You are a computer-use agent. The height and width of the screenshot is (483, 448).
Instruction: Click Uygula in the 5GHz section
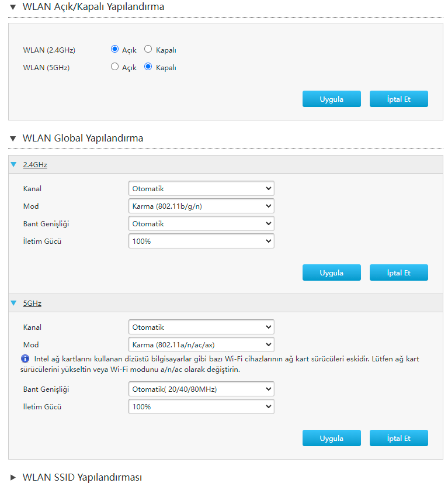point(331,438)
